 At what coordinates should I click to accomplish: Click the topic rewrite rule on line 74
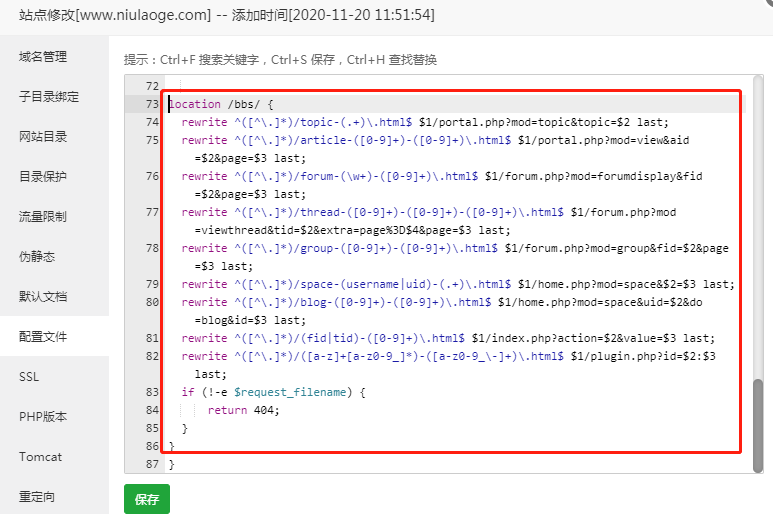click(425, 122)
